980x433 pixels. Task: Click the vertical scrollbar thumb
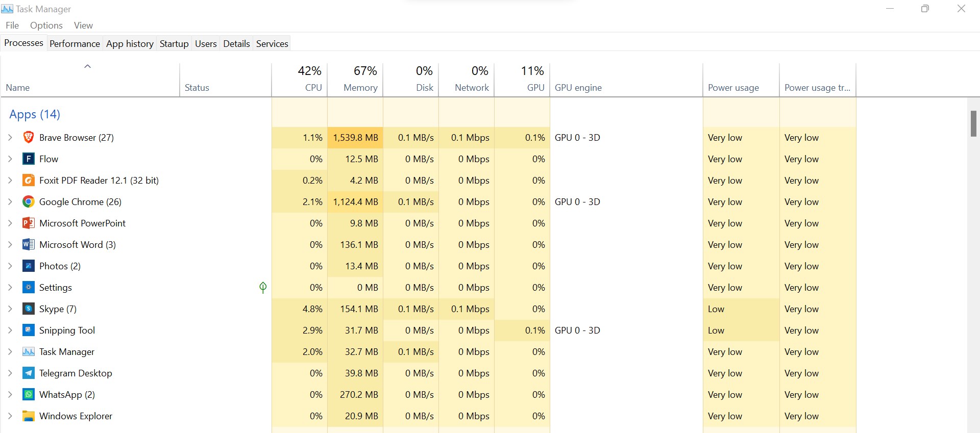pos(973,123)
